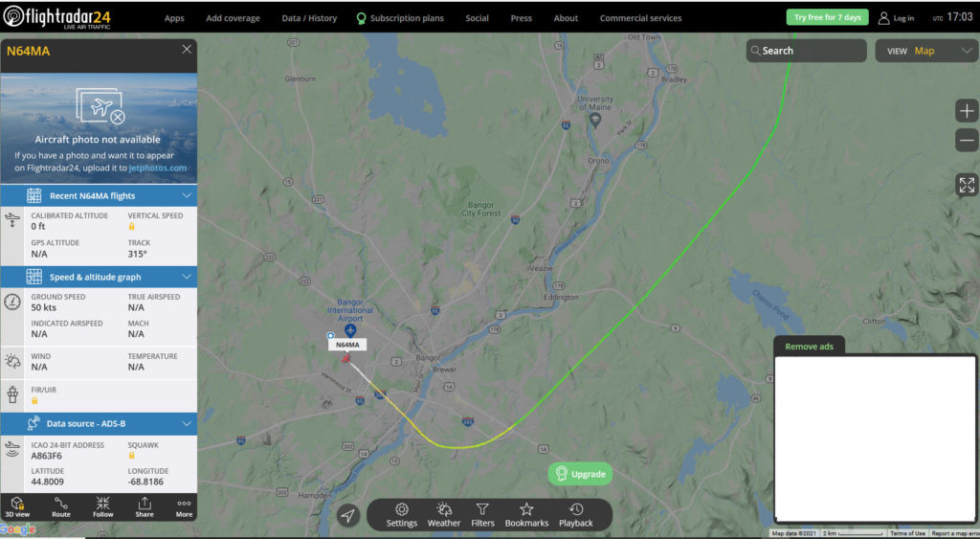
Task: Open the 3D view of the aircraft
Action: point(17,507)
